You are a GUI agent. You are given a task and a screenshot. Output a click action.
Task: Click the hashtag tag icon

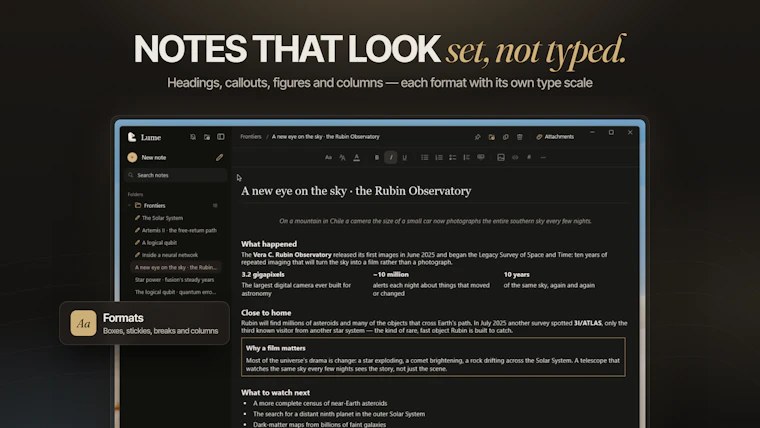(529, 157)
